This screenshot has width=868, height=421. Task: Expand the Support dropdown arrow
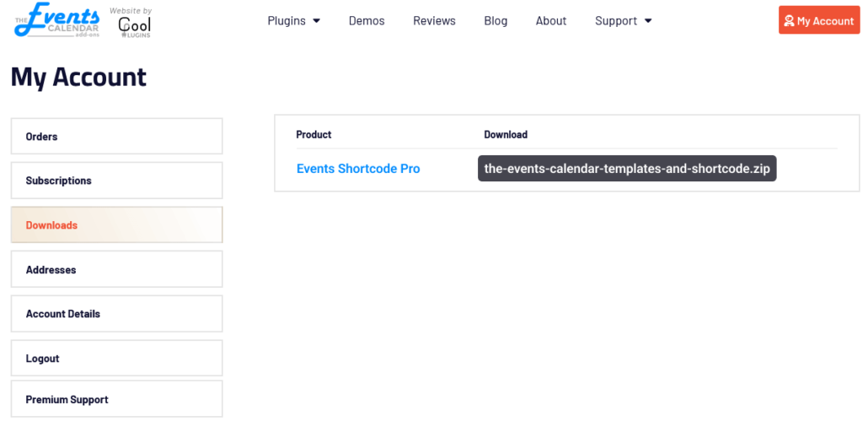coord(648,21)
